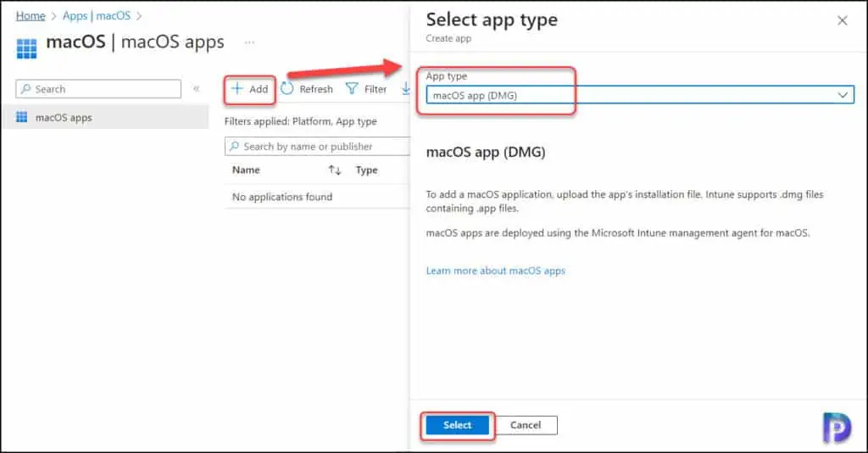The height and width of the screenshot is (453, 868).
Task: Click magnifier icon in name or publisher search
Action: coord(234,146)
